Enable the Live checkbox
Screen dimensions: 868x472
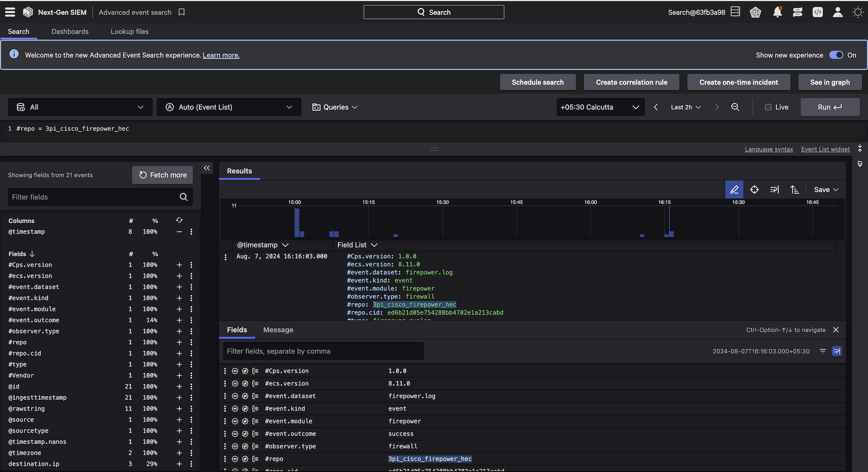tap(768, 107)
